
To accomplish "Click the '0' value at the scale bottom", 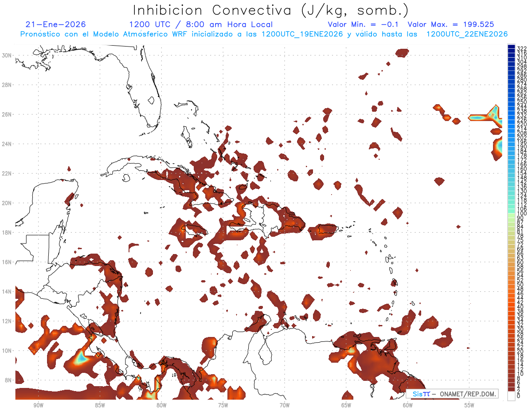I will click(x=519, y=396).
